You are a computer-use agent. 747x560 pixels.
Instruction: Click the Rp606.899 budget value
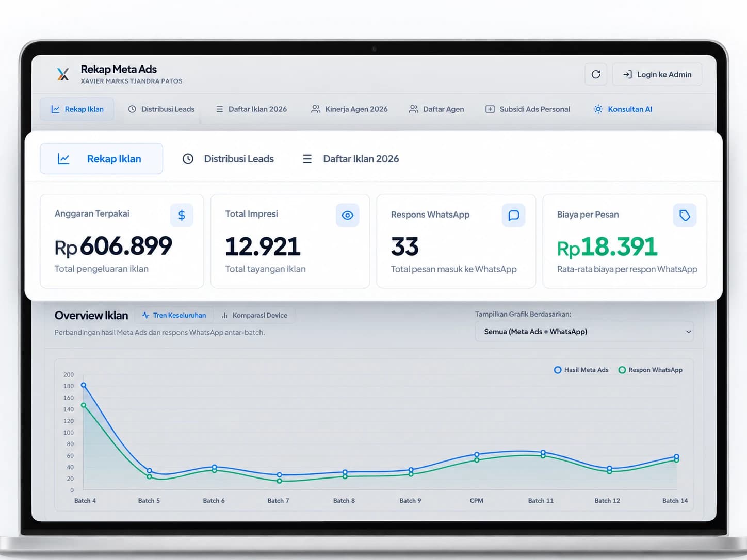click(113, 246)
